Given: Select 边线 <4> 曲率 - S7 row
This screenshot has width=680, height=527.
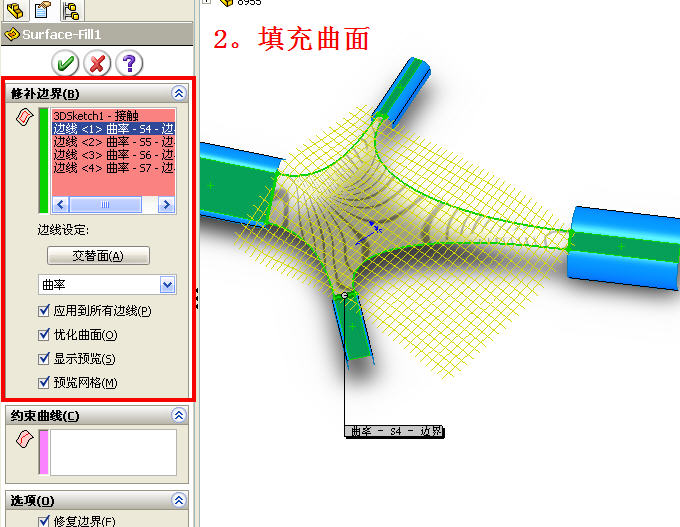Looking at the screenshot, I should (x=114, y=167).
